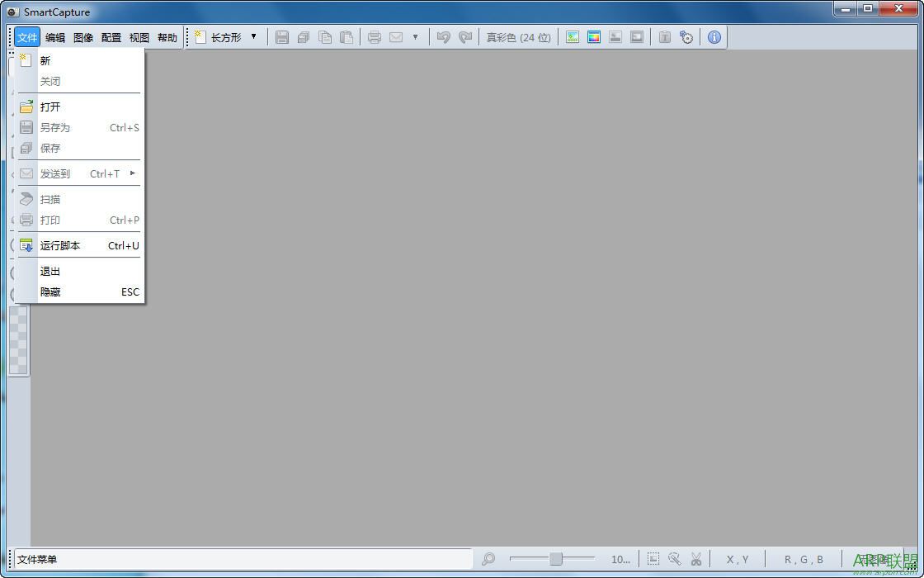Click the scissors icon in status bar
This screenshot has width=924, height=578.
pos(696,559)
